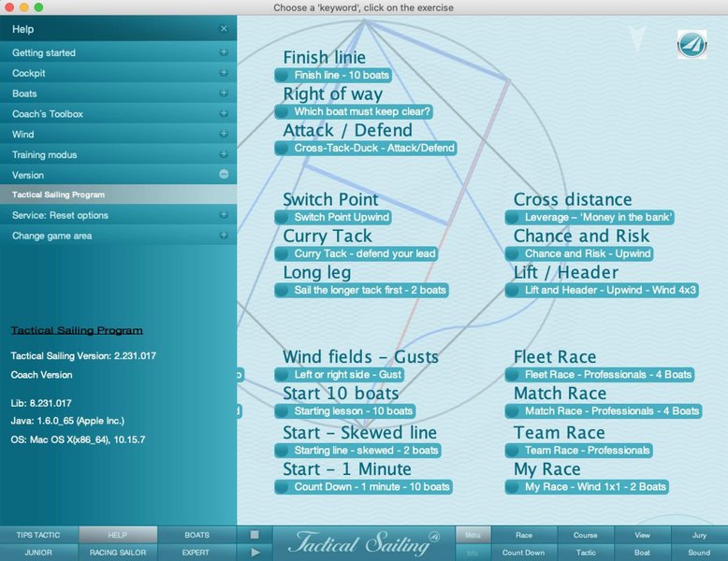
Task: Open Starting line - skewed - 2 boats
Action: point(358,450)
